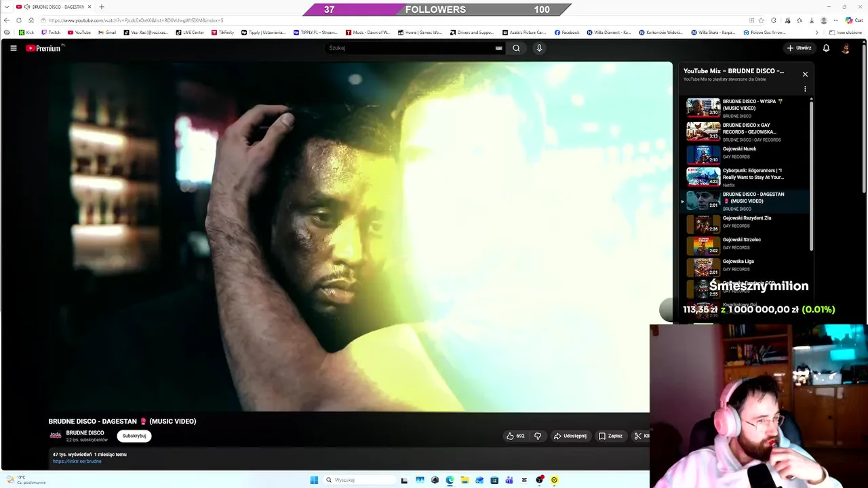Play BRUDNE DISCO x GAY RECORDS video
Screen dimensions: 868x488
click(x=745, y=131)
